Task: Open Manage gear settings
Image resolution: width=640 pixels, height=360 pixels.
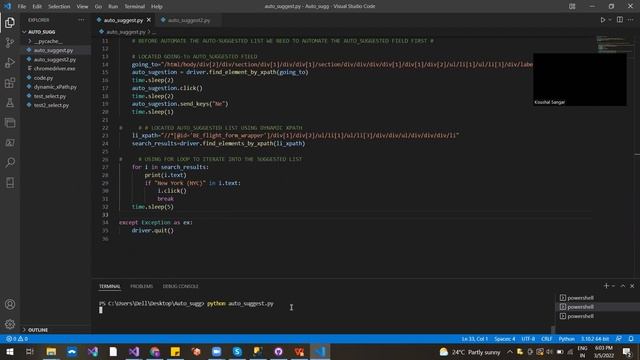Action: (x=10, y=324)
